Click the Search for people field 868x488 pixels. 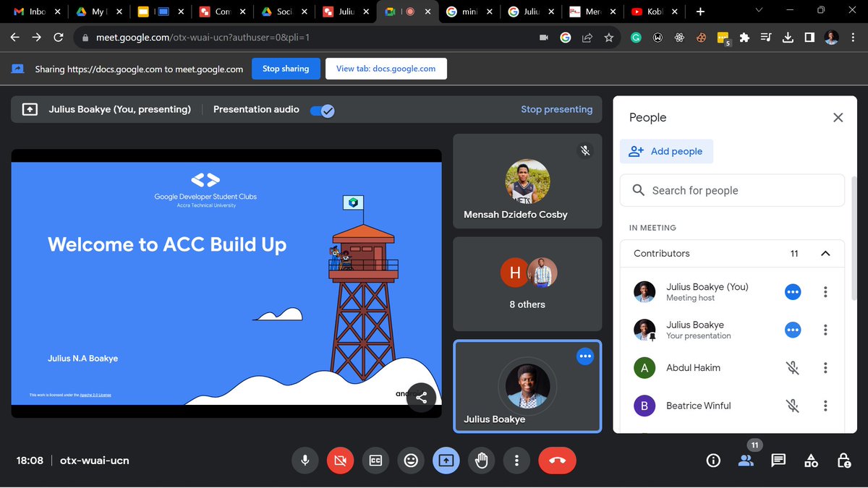coord(732,190)
